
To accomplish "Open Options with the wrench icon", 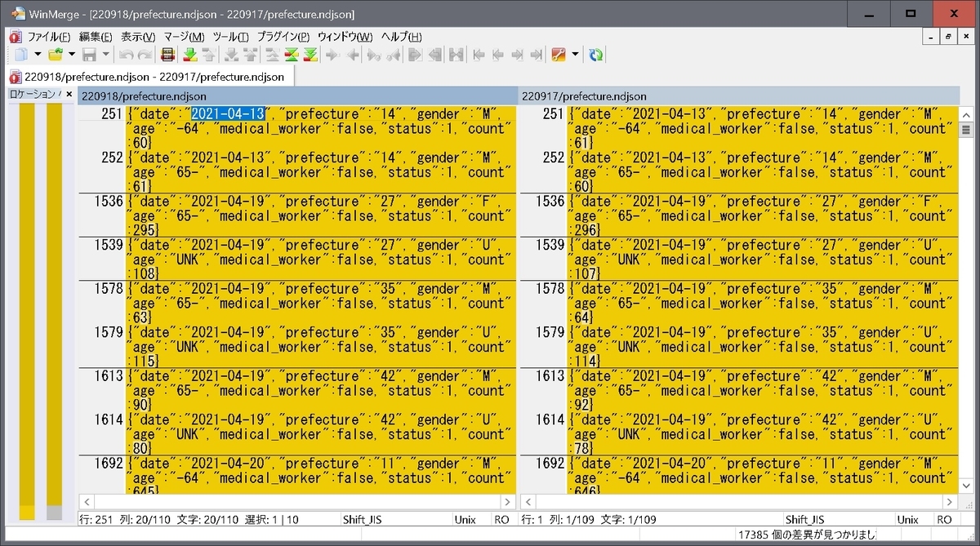I will (559, 55).
